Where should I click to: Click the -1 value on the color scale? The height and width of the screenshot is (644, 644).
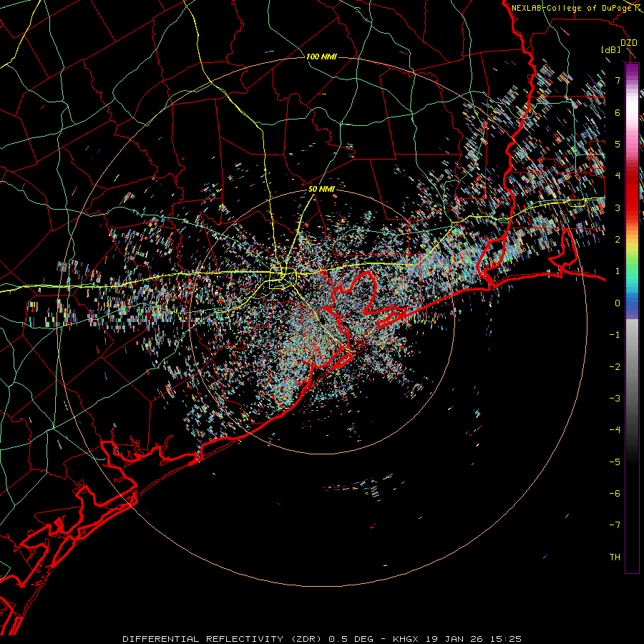coord(615,335)
